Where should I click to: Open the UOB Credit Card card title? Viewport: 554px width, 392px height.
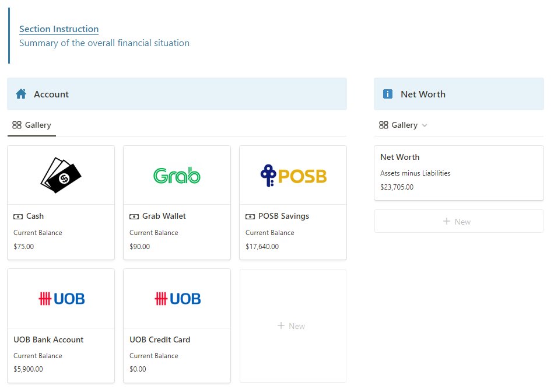(x=160, y=339)
